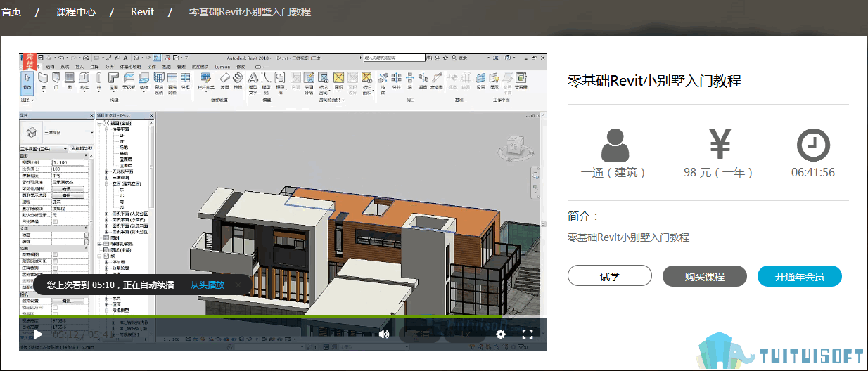Click 编辑... button for 图形显示选项
This screenshot has height=371, width=868.
click(68, 195)
